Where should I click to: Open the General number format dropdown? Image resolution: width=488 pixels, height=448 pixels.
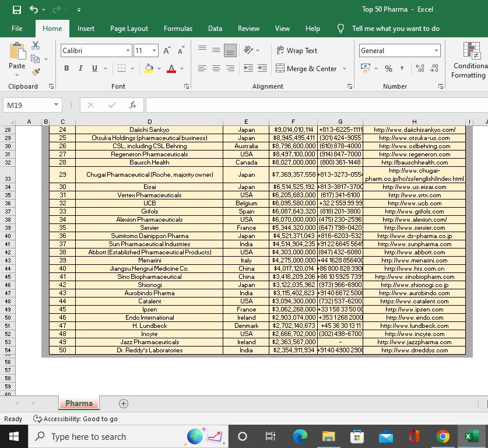436,50
